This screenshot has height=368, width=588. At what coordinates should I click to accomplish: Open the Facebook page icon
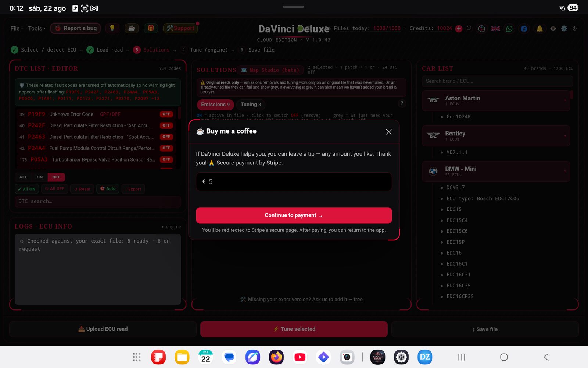point(524,29)
